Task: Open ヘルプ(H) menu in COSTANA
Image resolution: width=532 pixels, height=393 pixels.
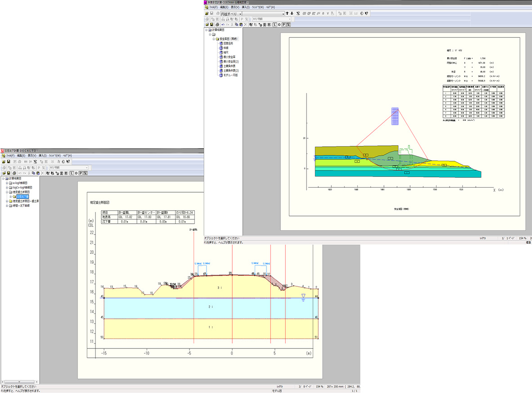Action: tap(271, 7)
